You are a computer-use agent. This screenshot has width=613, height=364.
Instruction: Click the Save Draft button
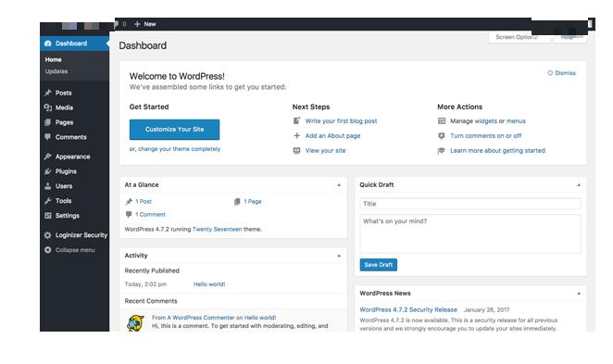pos(379,265)
